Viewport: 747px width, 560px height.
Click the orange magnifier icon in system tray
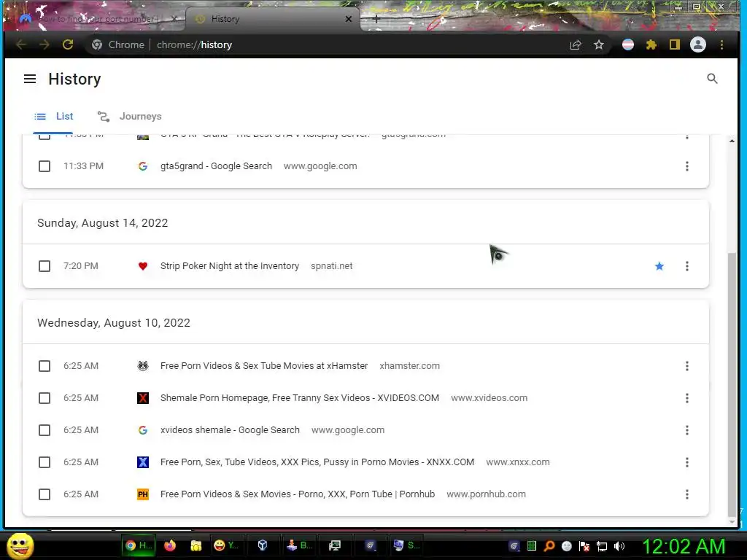point(549,546)
